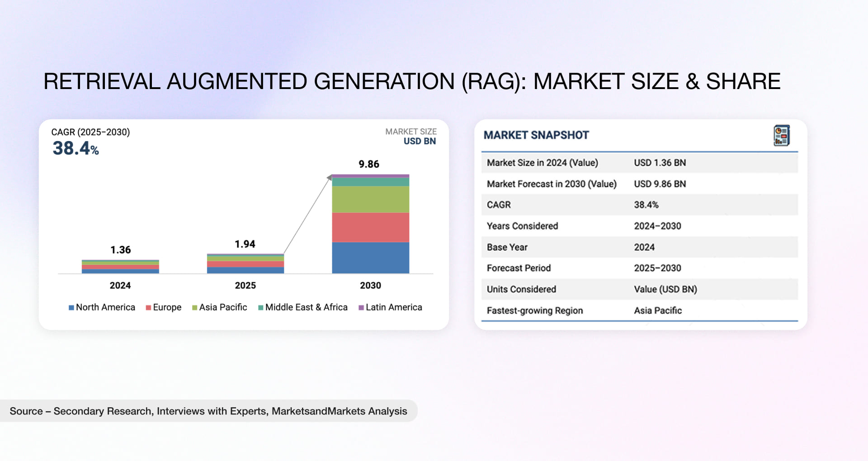Expand the CAGR (2025–2030) section
The image size is (868, 461).
[90, 132]
